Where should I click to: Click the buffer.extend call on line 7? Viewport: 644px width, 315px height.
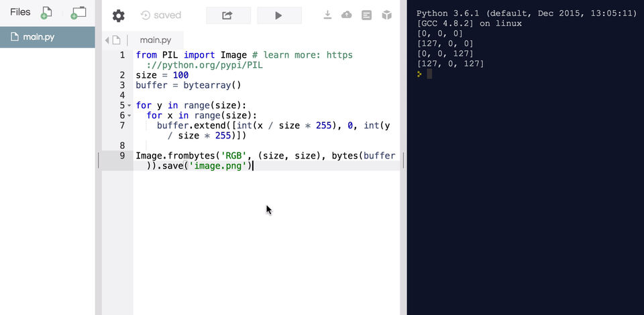tap(193, 126)
